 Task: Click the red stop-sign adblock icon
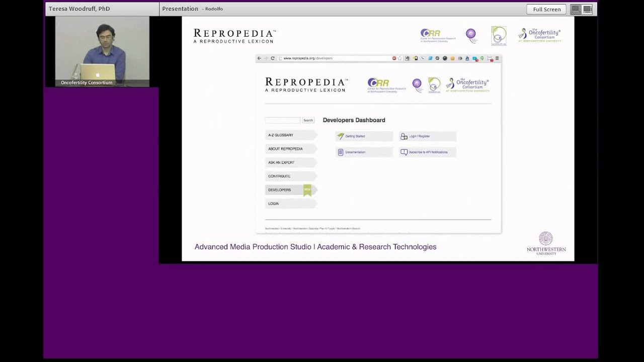coord(394,58)
